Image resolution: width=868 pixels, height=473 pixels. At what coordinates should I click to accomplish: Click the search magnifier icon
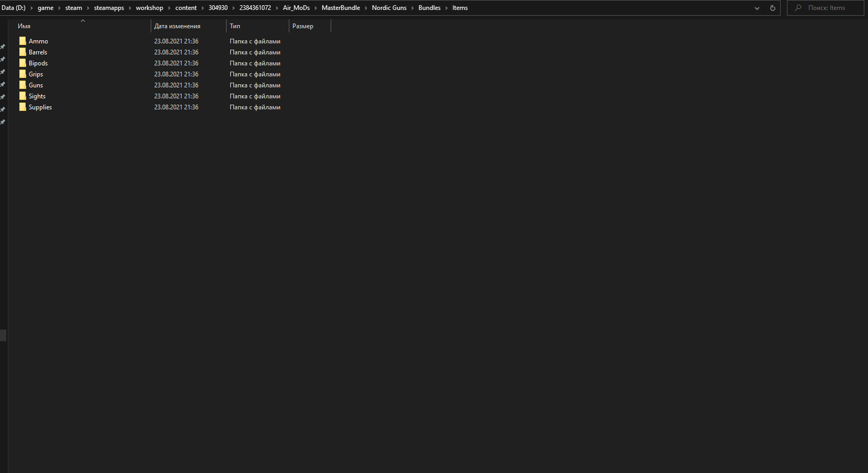point(798,8)
